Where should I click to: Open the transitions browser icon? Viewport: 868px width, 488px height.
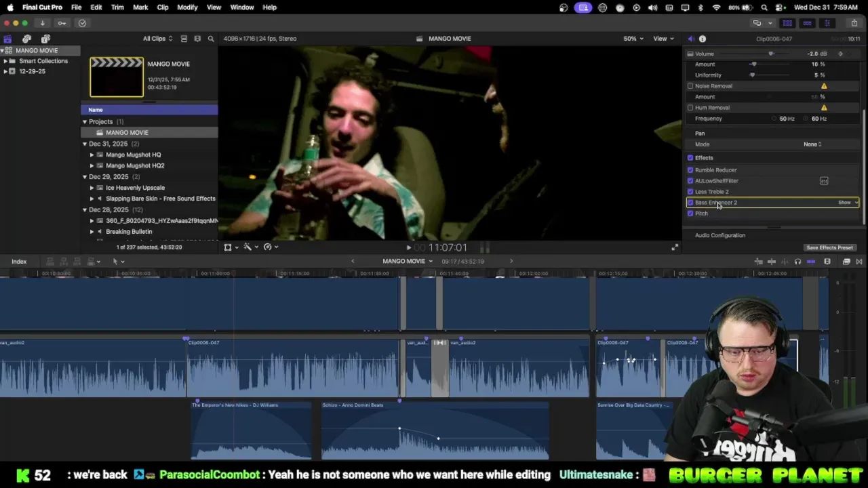859,262
